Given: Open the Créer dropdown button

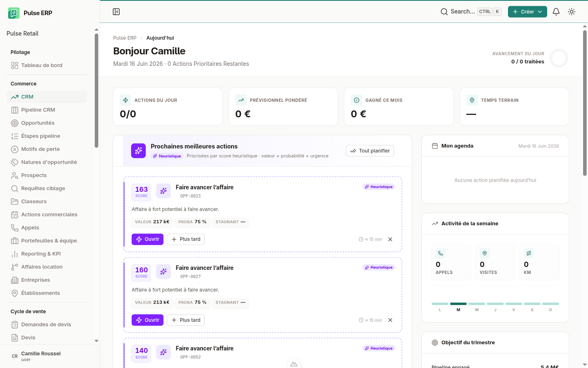Looking at the screenshot, I should click(528, 12).
